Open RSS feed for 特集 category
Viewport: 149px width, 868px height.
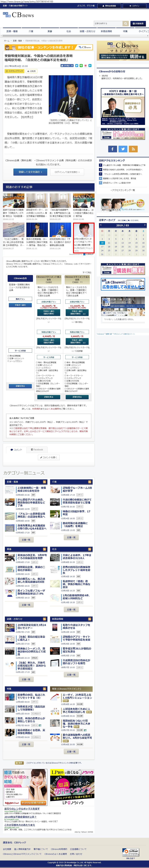44,689
